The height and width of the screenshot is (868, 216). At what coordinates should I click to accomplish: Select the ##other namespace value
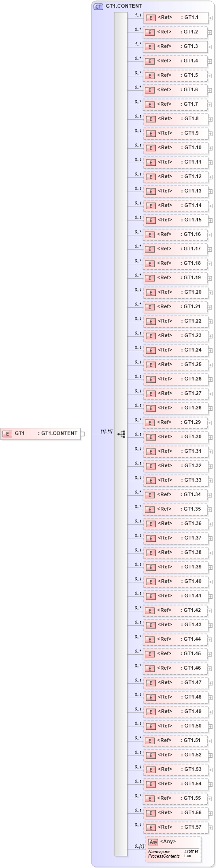[191, 852]
